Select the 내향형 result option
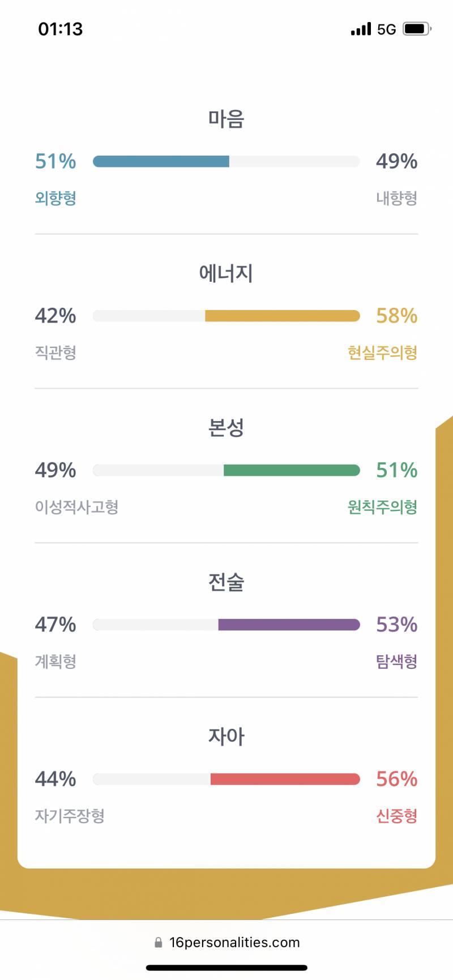Screen dimensions: 453x980 (x=397, y=198)
